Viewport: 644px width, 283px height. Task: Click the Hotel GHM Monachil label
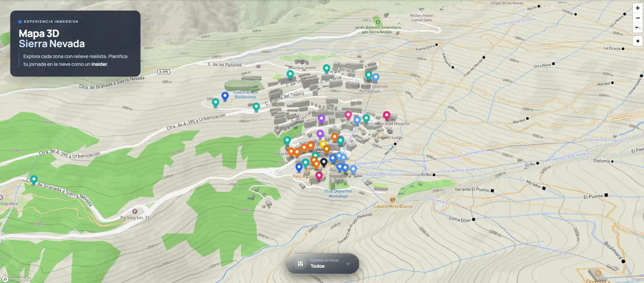pyautogui.click(x=392, y=124)
